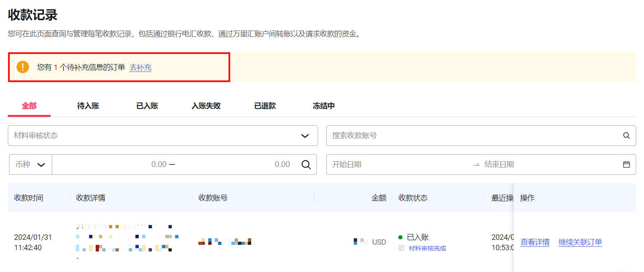644x272 pixels.
Task: Click the chevron arrow in 材料审核状态 box
Action: tap(305, 136)
